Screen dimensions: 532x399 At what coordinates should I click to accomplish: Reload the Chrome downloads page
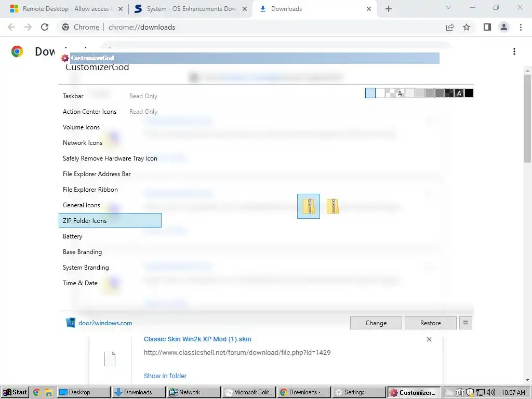(45, 27)
